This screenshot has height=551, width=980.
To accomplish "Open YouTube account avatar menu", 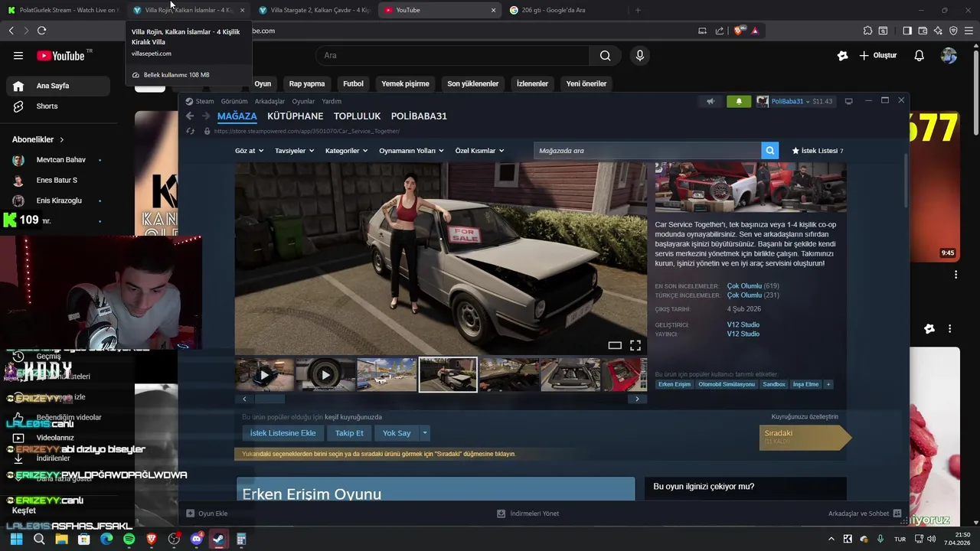I will 949,55.
